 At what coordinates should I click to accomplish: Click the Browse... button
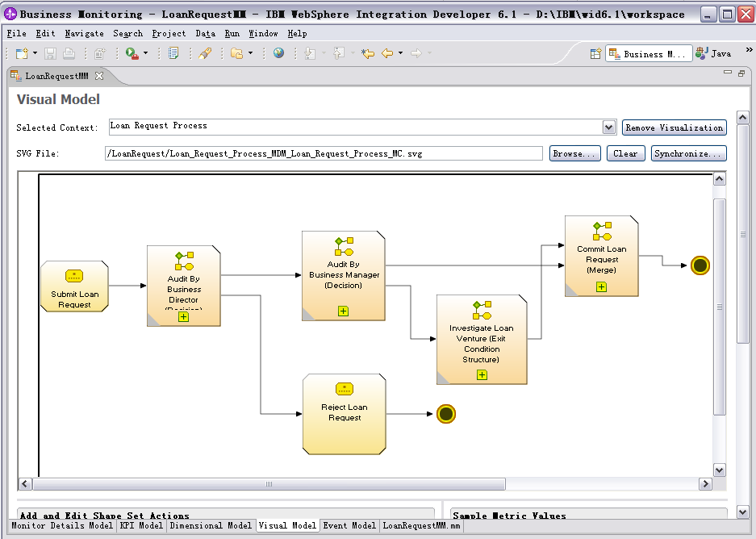coord(574,153)
